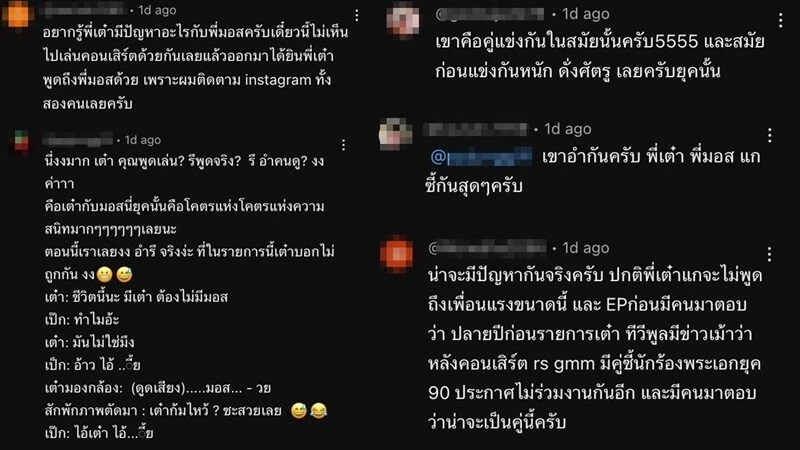Open beige avatar next to เขาอำกันครับ reply
The image size is (800, 450).
395,134
